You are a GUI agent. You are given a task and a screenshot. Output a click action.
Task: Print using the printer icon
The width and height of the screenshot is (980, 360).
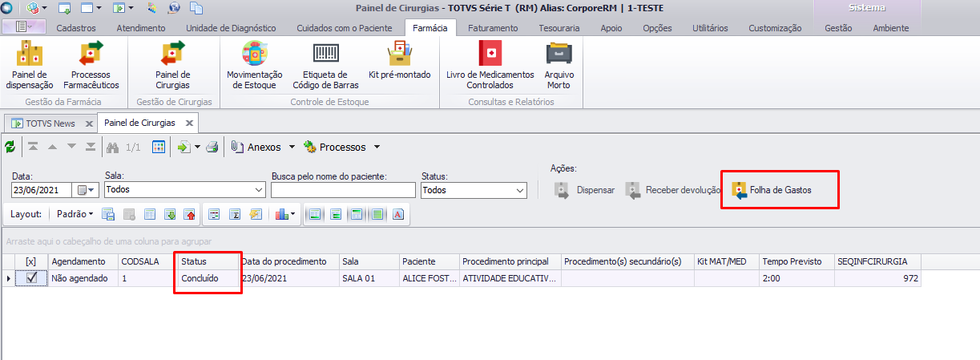click(x=212, y=147)
